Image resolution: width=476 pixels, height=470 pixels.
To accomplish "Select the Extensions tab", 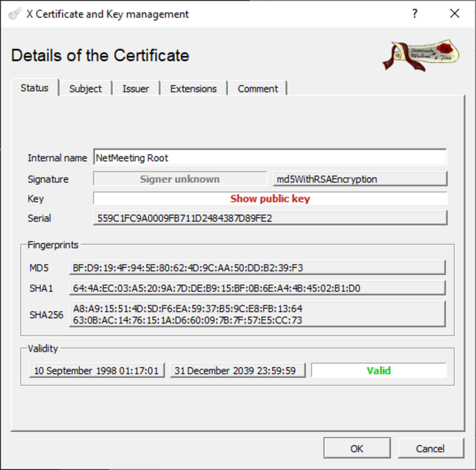I will tap(193, 88).
